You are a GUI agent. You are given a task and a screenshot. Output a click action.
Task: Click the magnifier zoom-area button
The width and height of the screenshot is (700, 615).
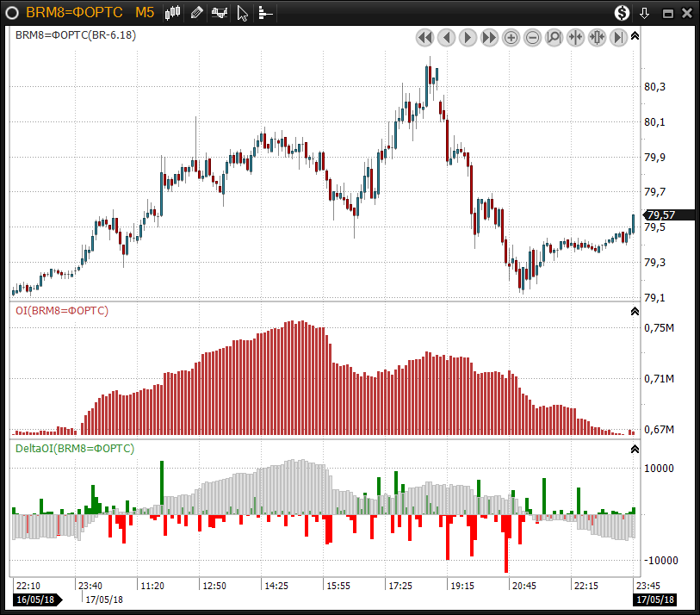(554, 37)
